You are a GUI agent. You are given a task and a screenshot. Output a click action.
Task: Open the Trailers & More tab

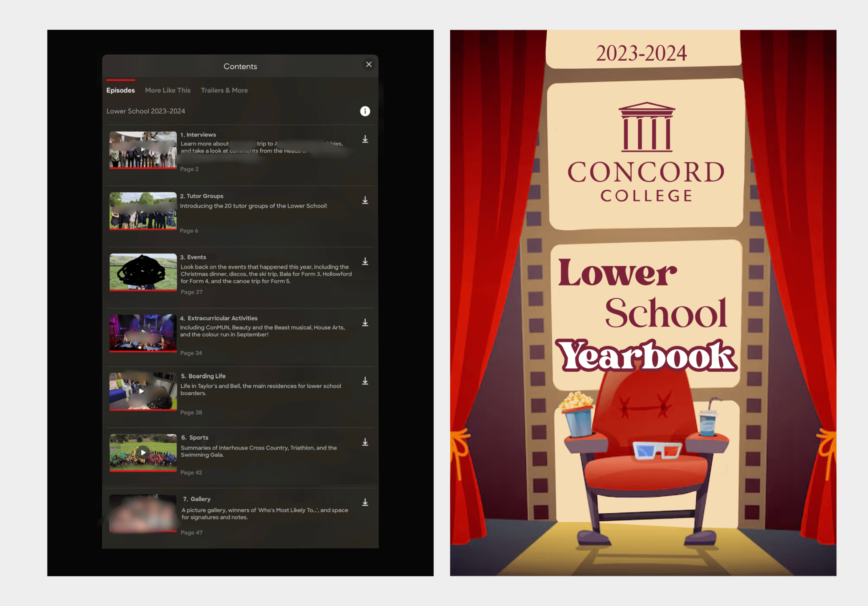[x=224, y=90]
